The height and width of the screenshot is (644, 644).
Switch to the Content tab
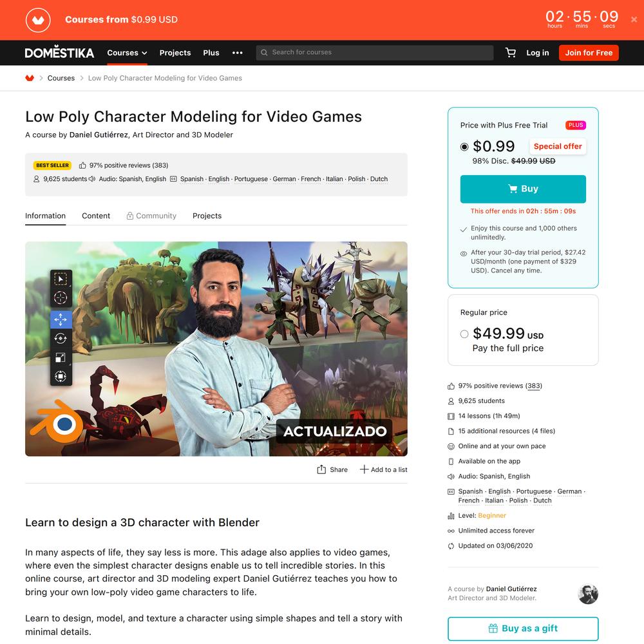(x=96, y=216)
